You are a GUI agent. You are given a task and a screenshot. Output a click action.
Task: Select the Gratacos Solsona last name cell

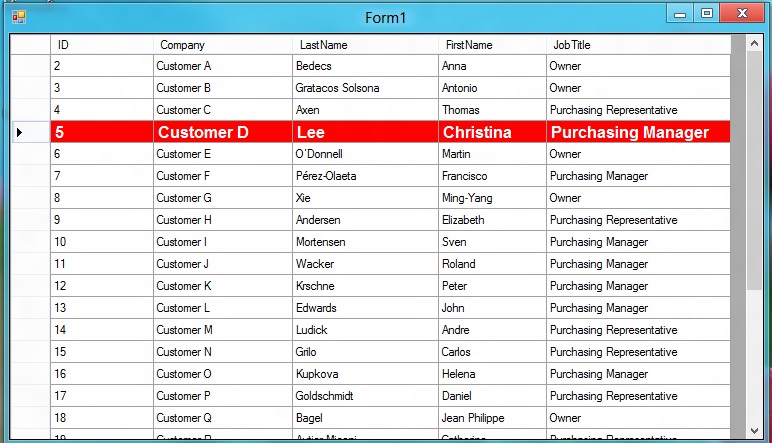(366, 88)
